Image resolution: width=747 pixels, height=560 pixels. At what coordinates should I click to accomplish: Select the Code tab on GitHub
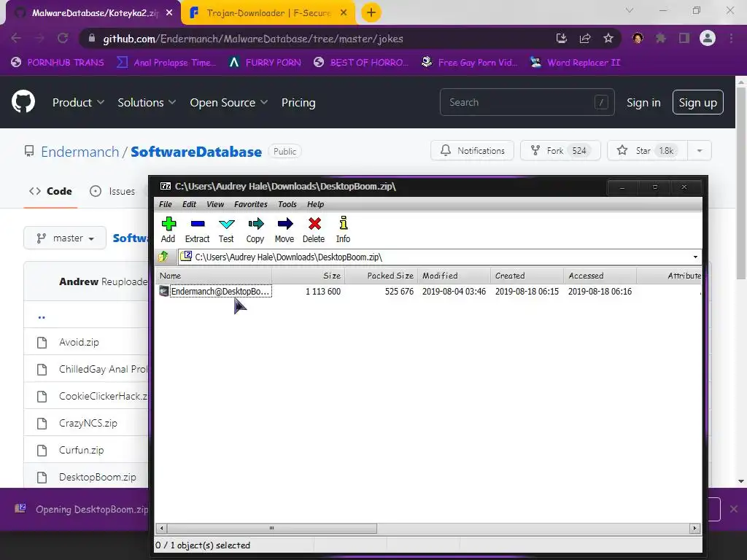pos(50,191)
